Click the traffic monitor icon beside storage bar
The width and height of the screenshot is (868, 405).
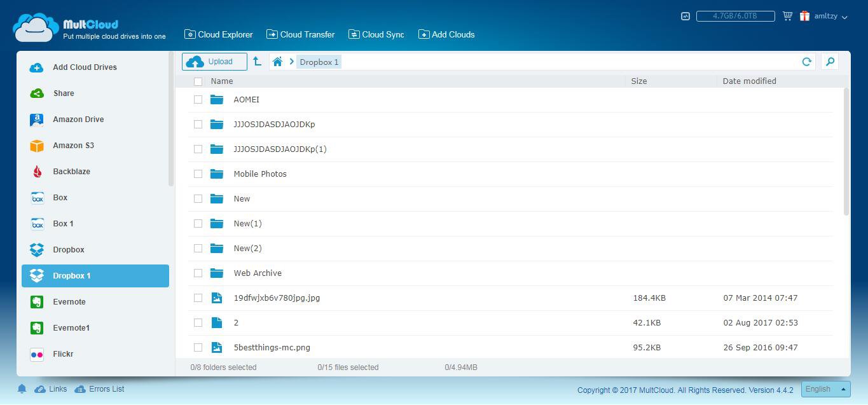pyautogui.click(x=685, y=16)
